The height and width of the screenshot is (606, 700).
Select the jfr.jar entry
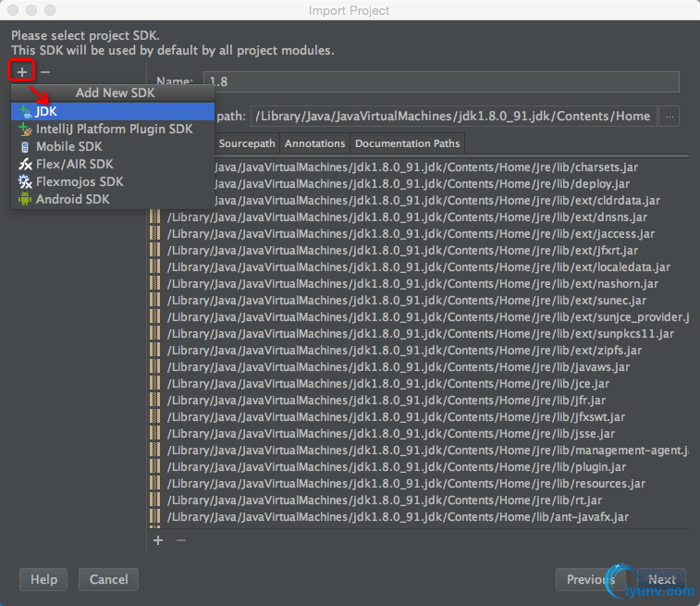pyautogui.click(x=420, y=400)
